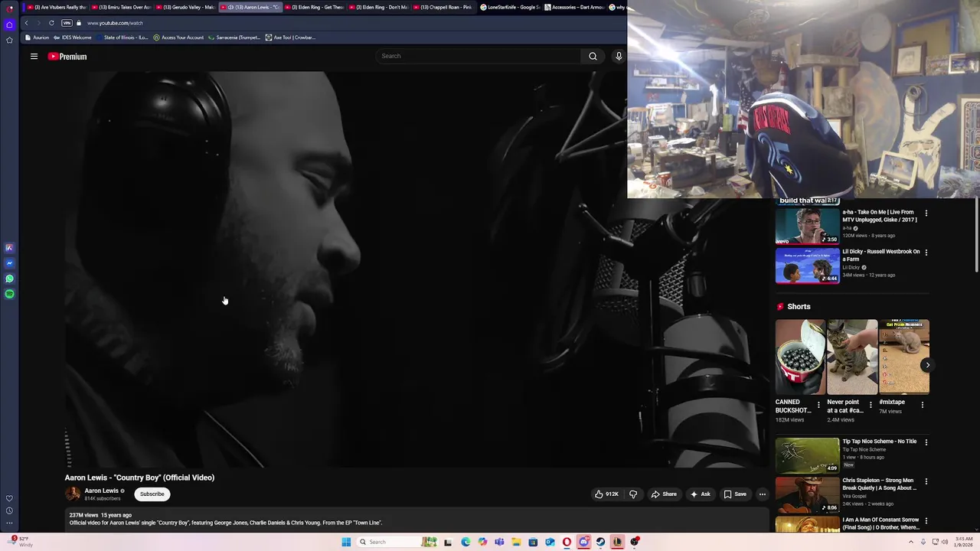Open Opera sidebar Spotify icon
The image size is (980, 551).
(x=9, y=294)
